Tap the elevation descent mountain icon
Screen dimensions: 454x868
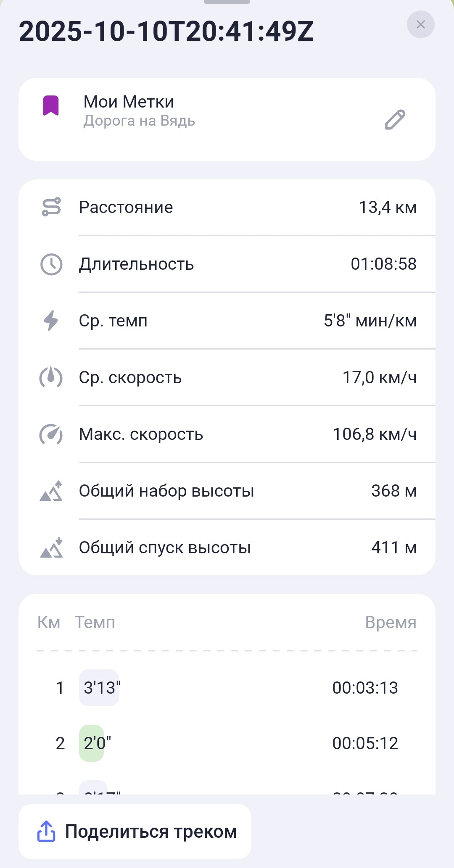click(x=51, y=547)
